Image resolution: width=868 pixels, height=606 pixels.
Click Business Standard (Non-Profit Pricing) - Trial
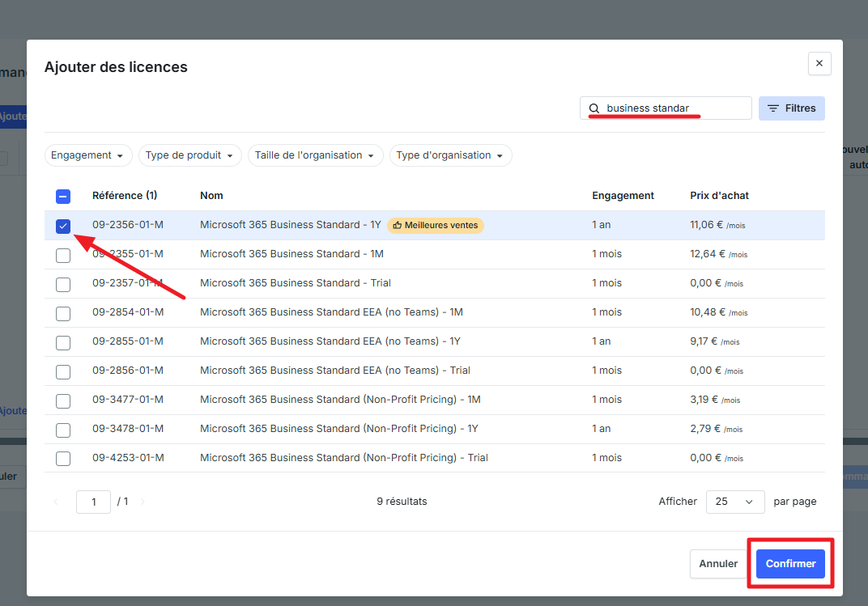click(344, 458)
